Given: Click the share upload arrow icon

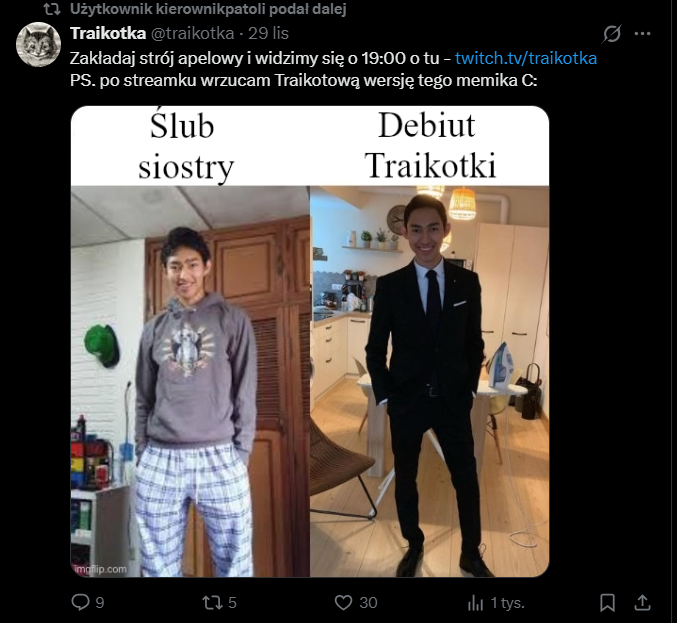Looking at the screenshot, I should point(643,603).
